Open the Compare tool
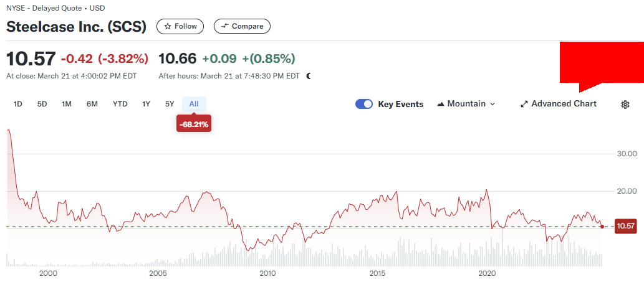Image resolution: width=644 pixels, height=282 pixels. [x=242, y=26]
